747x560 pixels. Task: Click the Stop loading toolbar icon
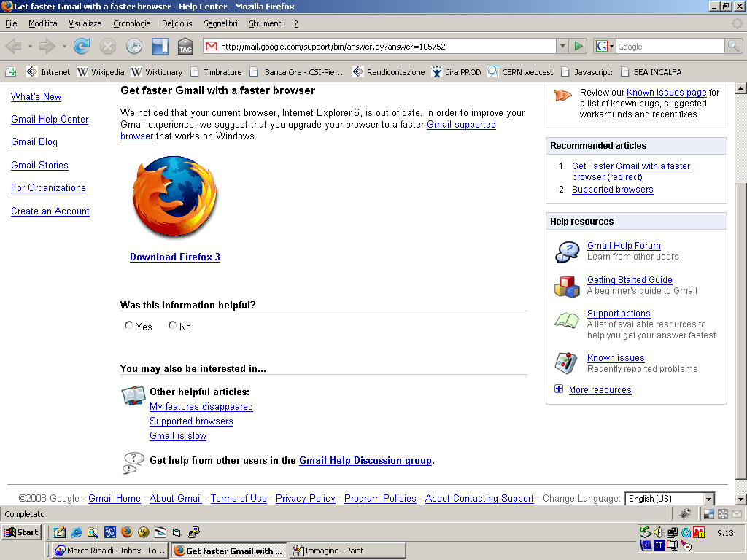[x=108, y=46]
